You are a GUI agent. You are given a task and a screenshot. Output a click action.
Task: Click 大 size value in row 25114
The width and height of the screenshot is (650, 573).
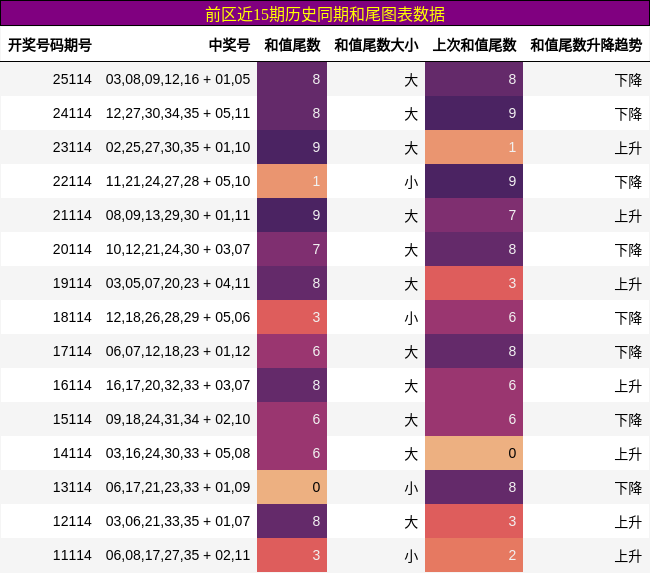click(411, 80)
